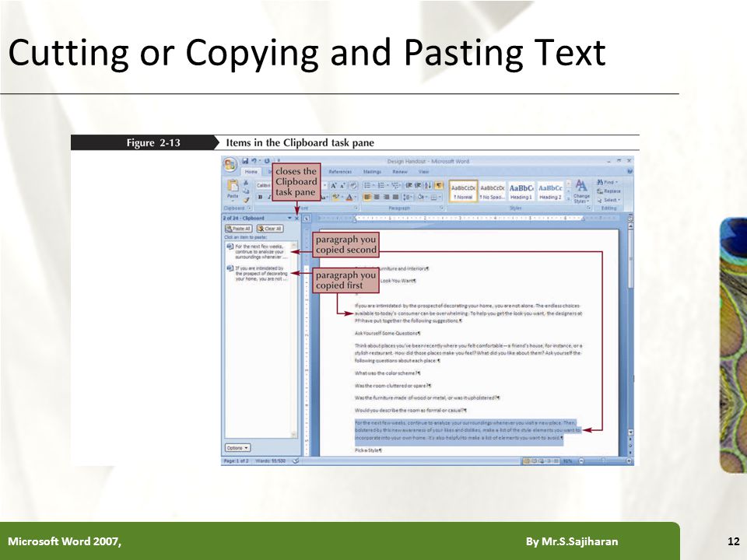Click the Bullets list icon
Screen dimensions: 747x560
367,186
